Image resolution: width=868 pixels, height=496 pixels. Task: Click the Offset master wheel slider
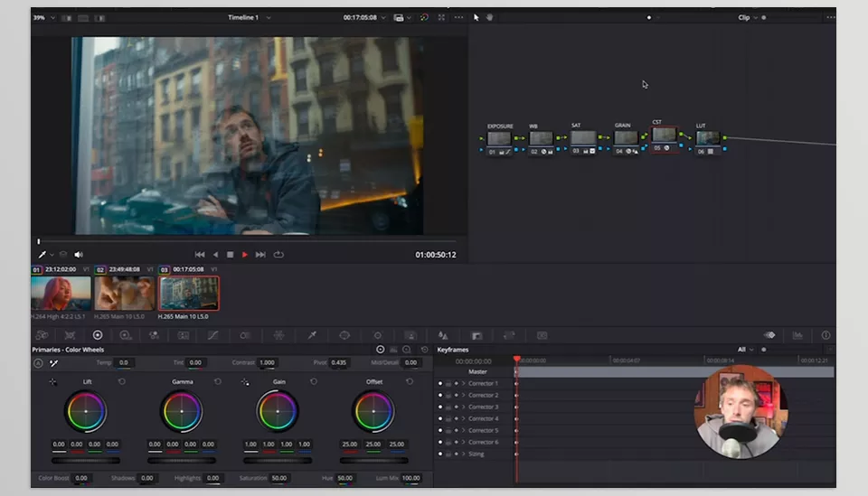[373, 460]
